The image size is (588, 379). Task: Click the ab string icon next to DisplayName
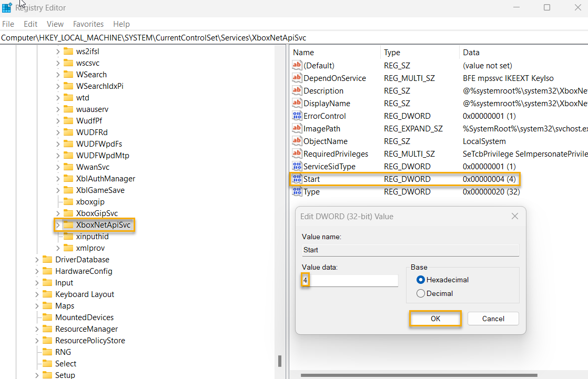298,103
